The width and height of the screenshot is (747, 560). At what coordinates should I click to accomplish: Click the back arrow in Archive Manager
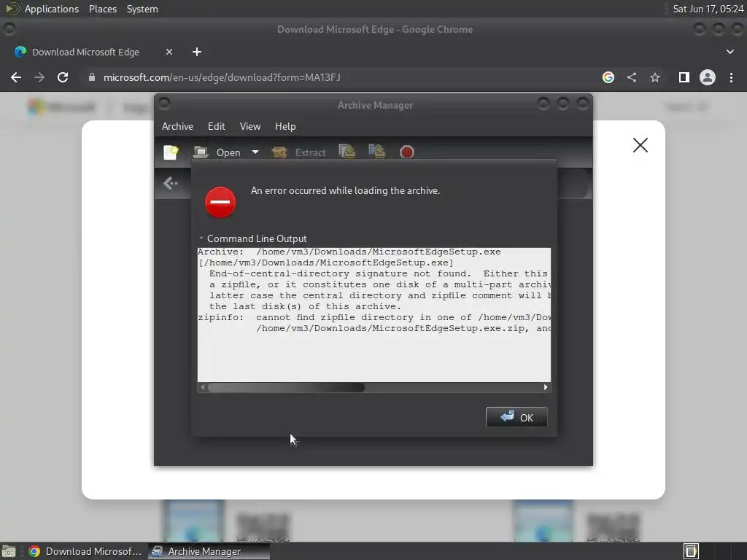point(171,183)
